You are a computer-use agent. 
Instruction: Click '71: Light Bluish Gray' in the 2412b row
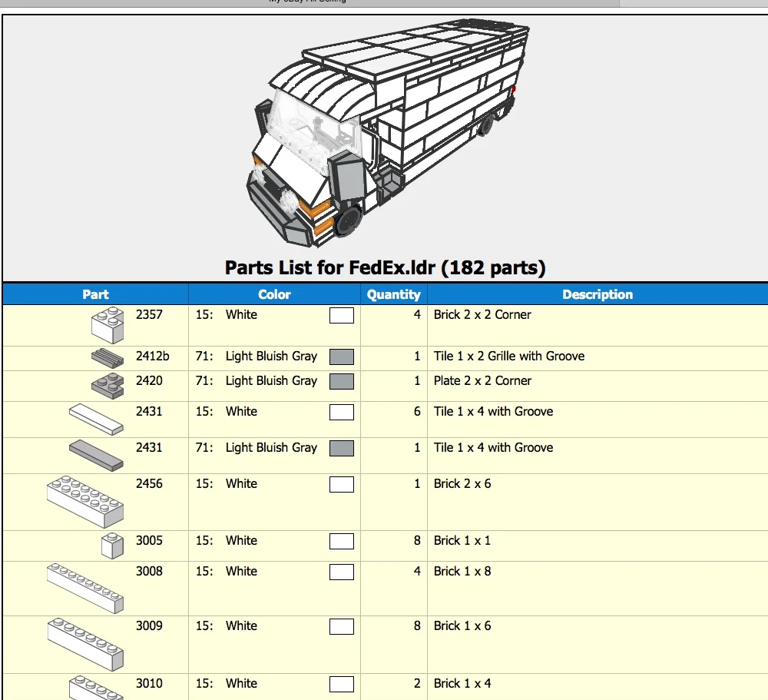click(257, 357)
